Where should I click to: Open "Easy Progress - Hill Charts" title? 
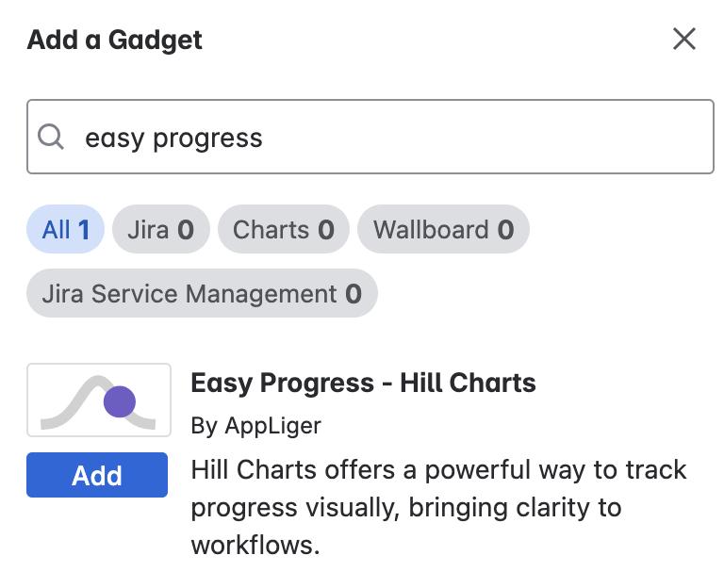point(363,383)
